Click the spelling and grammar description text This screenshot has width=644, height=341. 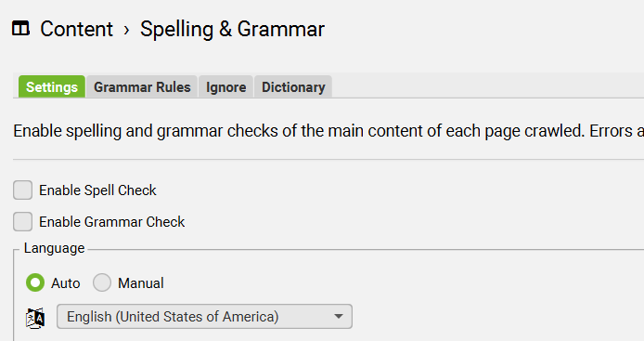pos(328,131)
